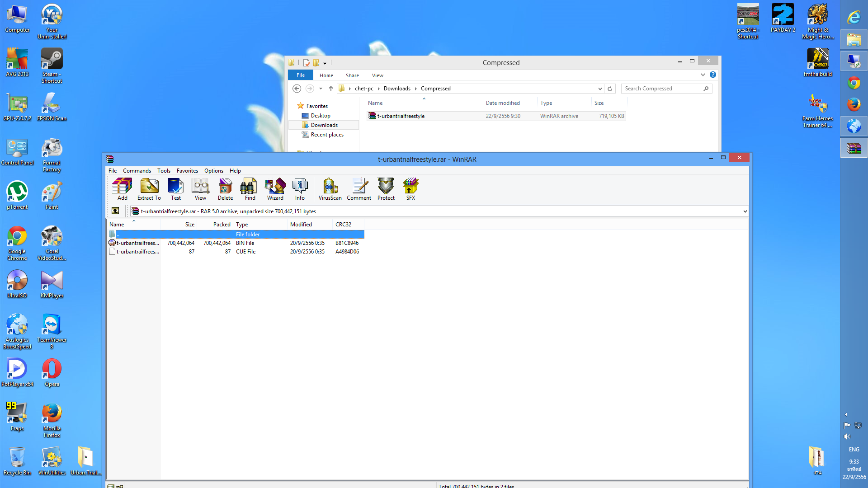Expand the Explorer address bar history dropdown
Image resolution: width=868 pixels, height=488 pixels.
click(x=600, y=89)
